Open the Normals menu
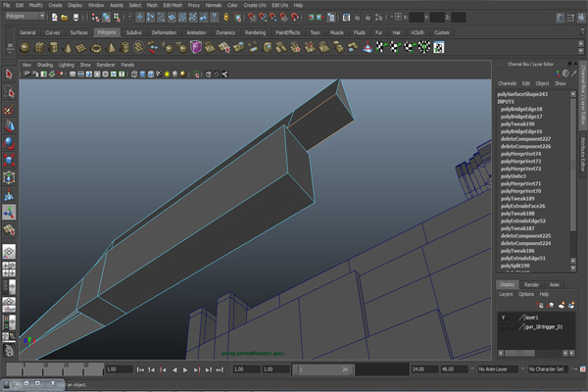Viewport: 588px width, 392px height. [214, 5]
